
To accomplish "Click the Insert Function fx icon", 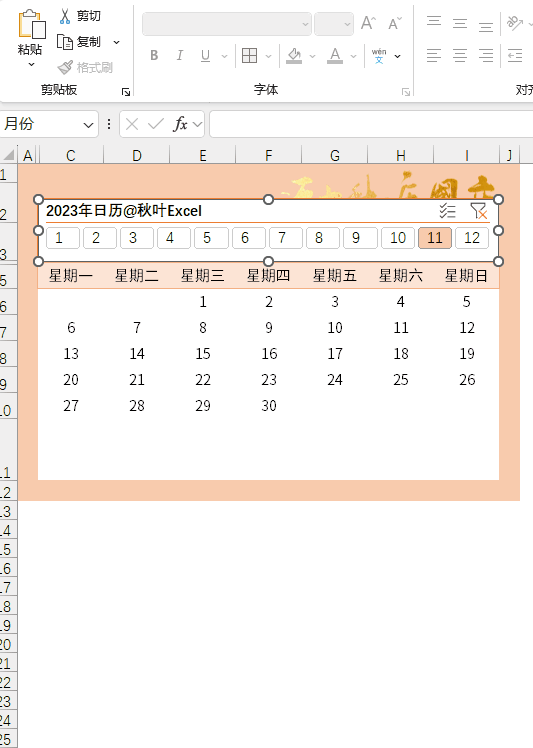I will (x=180, y=125).
